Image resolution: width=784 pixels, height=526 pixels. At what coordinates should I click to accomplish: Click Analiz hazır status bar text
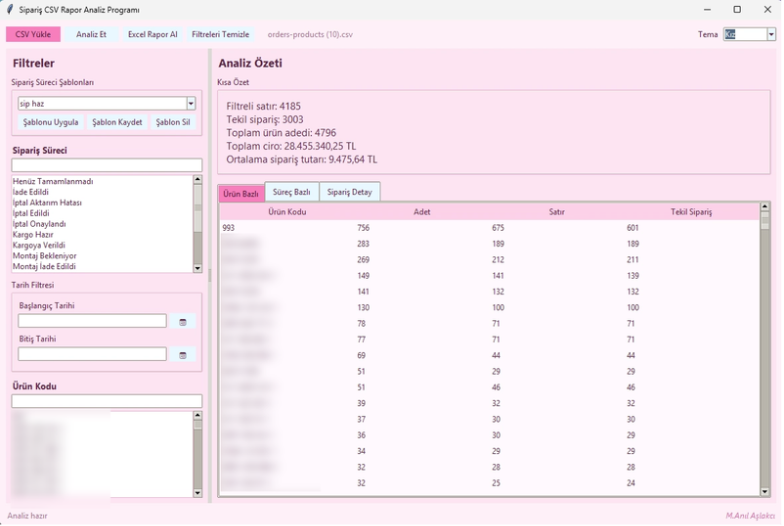pyautogui.click(x=27, y=516)
